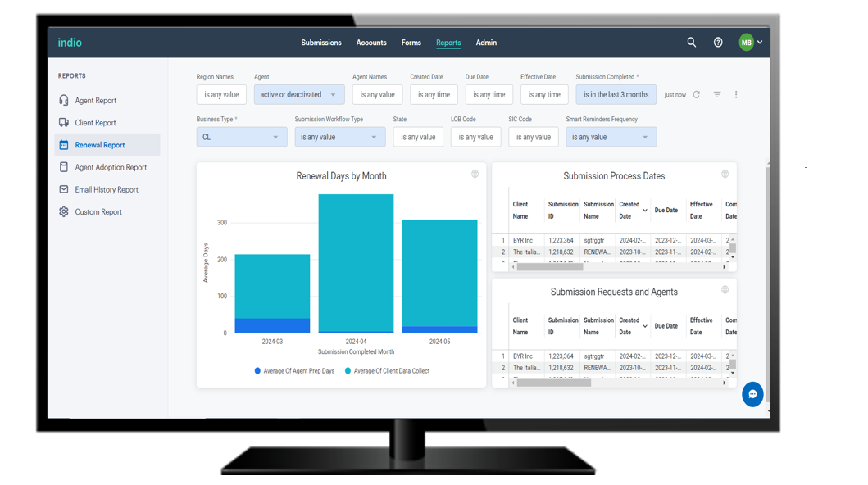
Task: Open the Business Type CL dropdown
Action: [241, 138]
